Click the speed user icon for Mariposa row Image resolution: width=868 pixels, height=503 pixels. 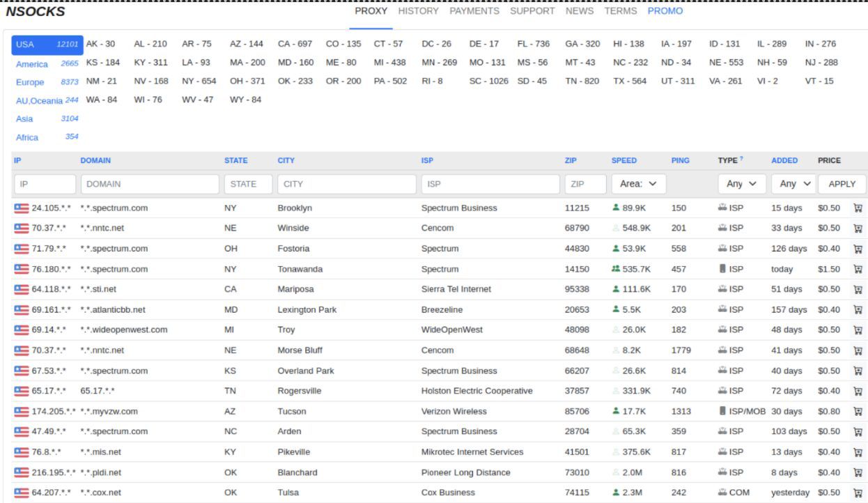tap(616, 289)
